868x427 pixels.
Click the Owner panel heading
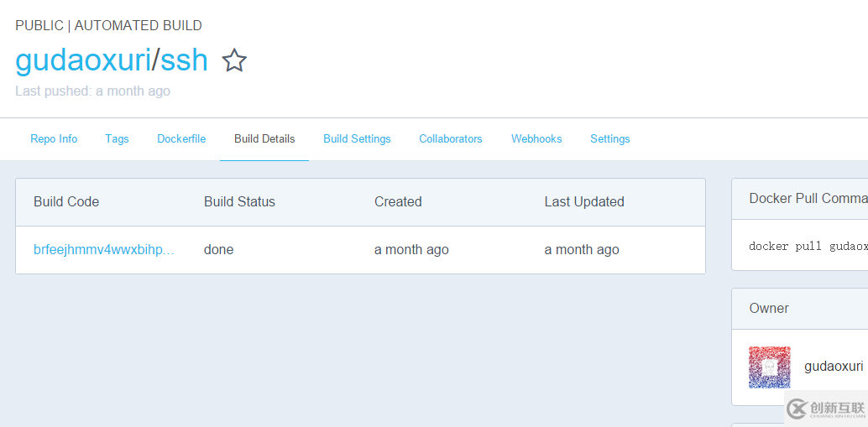pyautogui.click(x=769, y=308)
